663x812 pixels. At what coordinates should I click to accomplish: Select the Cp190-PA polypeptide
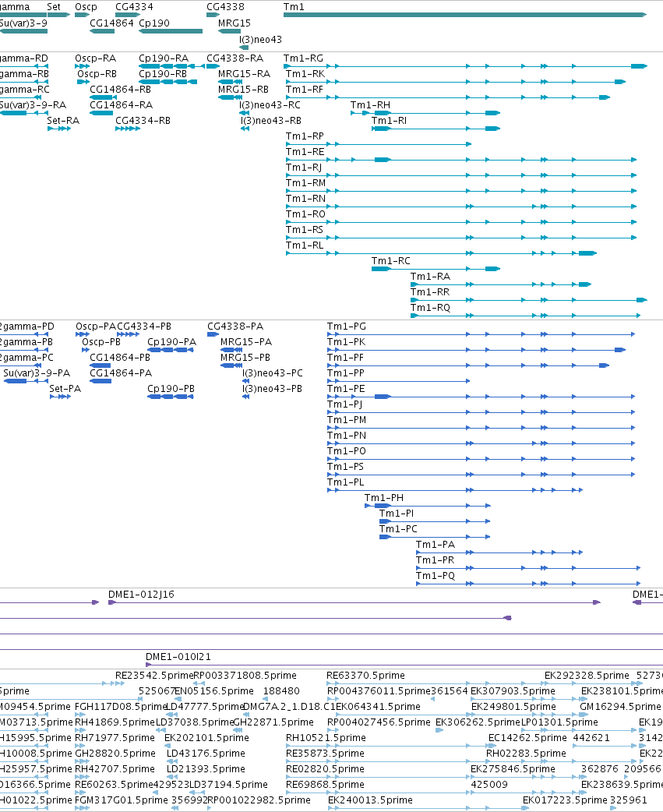tap(171, 350)
